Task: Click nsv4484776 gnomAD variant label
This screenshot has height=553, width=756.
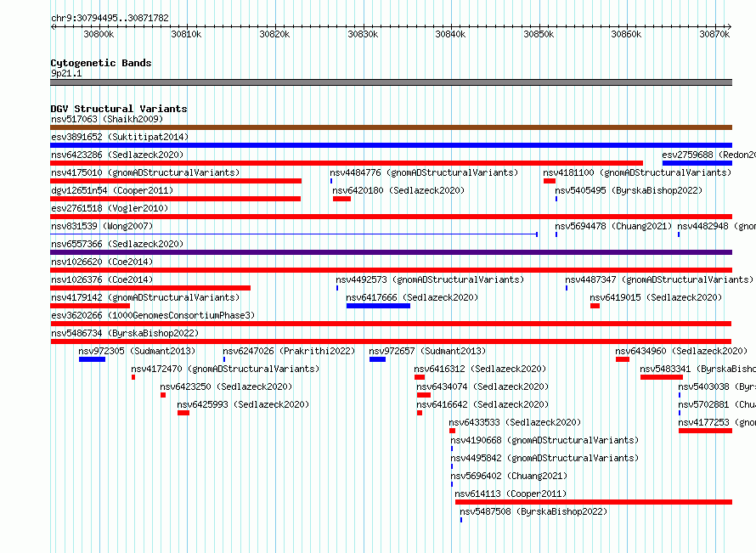Action: 424,172
